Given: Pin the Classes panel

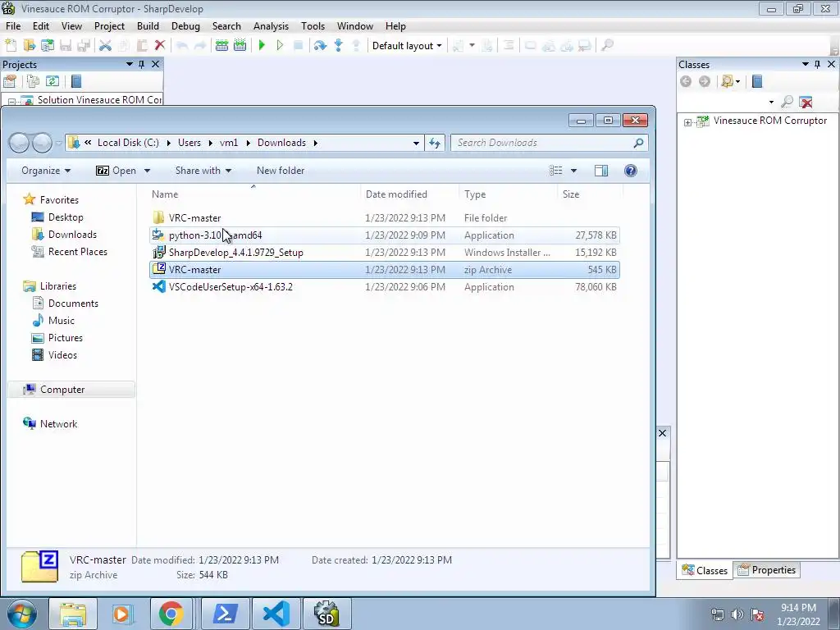Looking at the screenshot, I should 818,64.
